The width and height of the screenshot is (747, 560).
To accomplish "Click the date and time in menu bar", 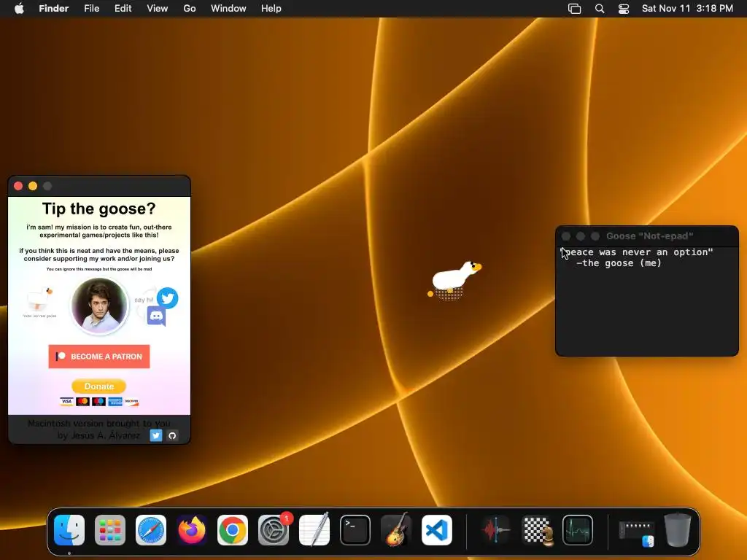I will (687, 9).
